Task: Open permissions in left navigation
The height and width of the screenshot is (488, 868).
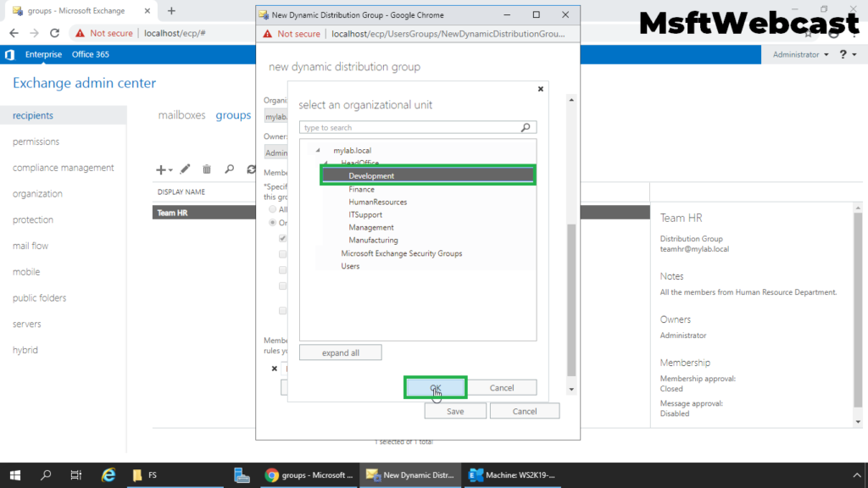Action: pyautogui.click(x=36, y=141)
